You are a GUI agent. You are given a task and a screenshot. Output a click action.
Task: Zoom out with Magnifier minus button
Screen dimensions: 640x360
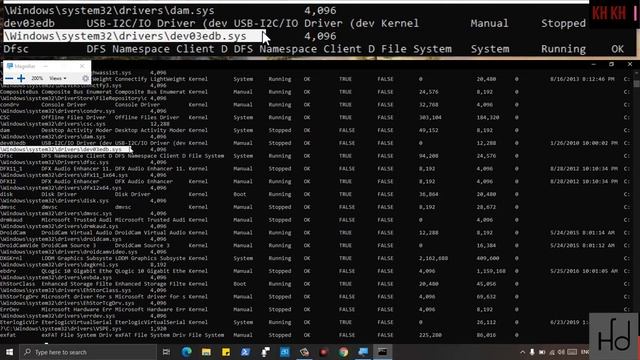coord(9,78)
